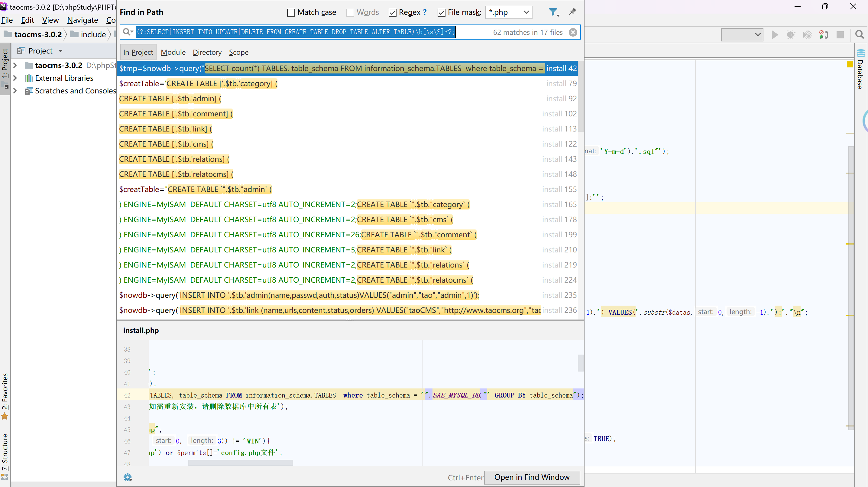The width and height of the screenshot is (868, 487).
Task: Click Open in Find Window button
Action: (532, 477)
